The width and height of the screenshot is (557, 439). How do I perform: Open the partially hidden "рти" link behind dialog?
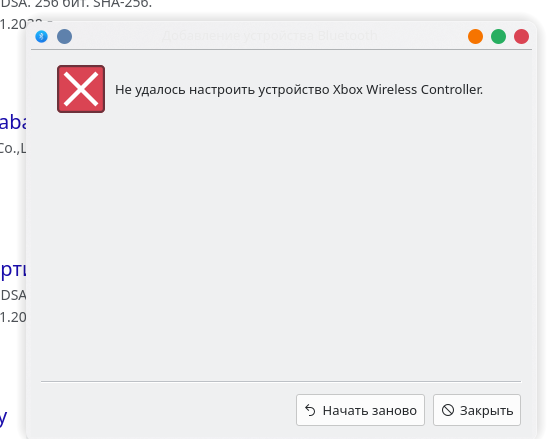point(13,270)
